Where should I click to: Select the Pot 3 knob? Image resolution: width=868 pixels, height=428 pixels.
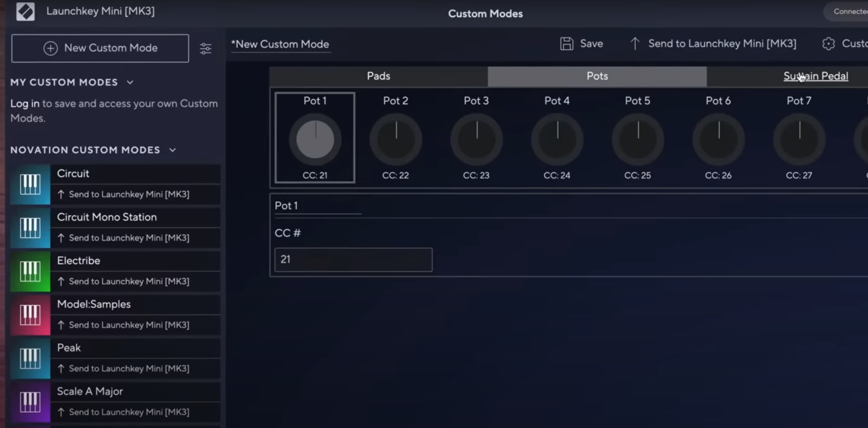click(477, 140)
